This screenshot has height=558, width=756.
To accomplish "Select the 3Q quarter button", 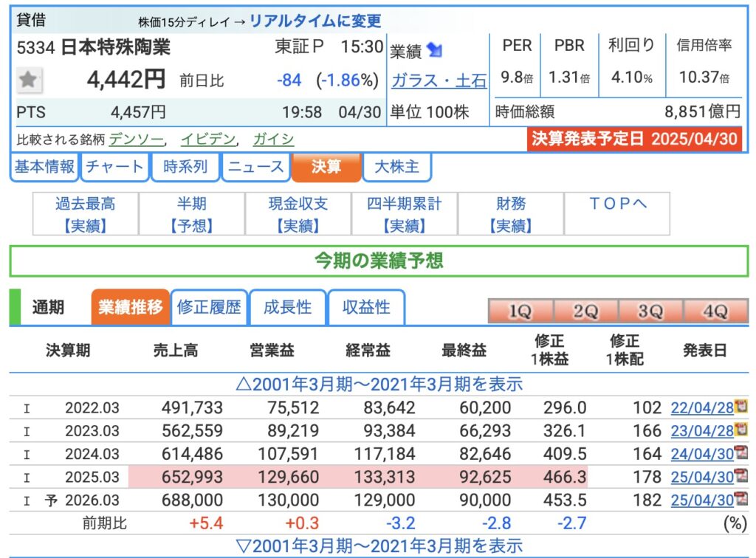I will (x=650, y=311).
